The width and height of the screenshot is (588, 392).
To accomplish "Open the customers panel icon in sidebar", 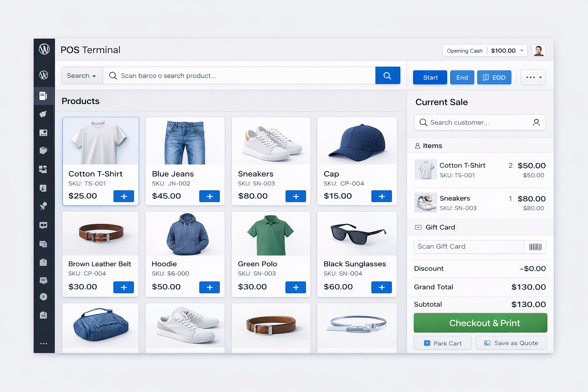I will 44,133.
